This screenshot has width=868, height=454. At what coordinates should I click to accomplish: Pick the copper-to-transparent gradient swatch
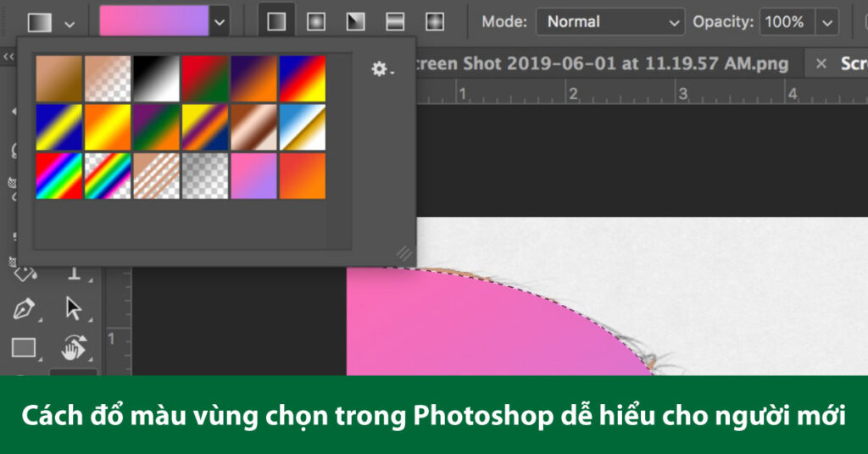[x=108, y=79]
